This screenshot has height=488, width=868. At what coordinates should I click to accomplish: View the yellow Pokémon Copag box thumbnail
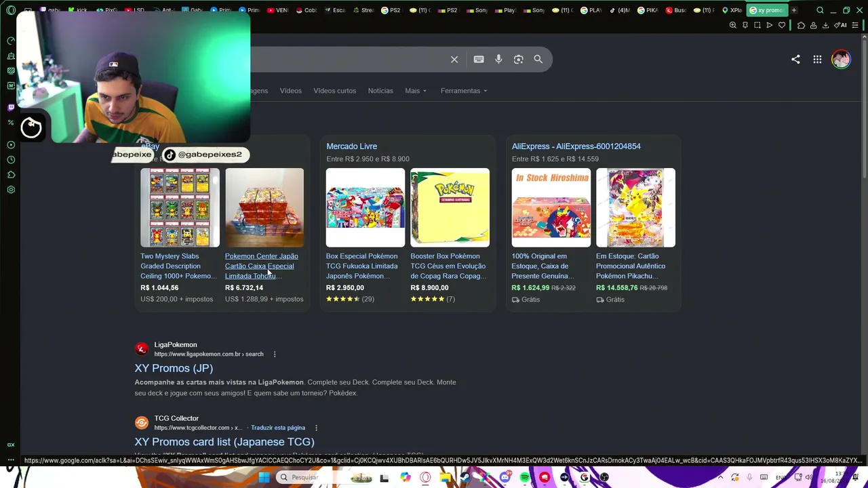(x=450, y=207)
